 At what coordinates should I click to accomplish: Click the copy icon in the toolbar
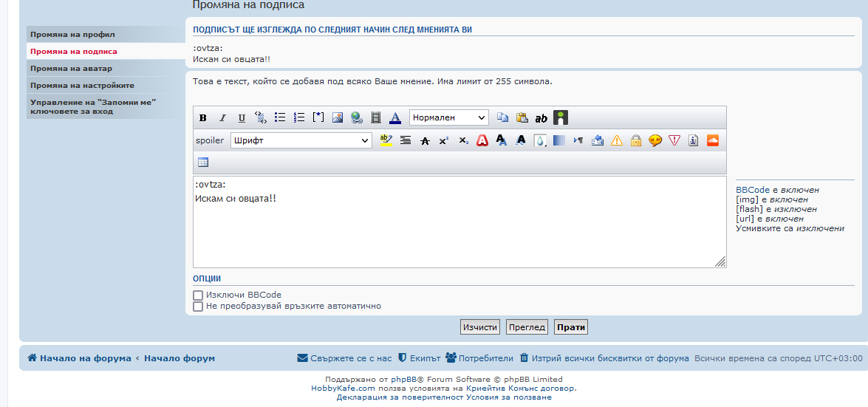(502, 117)
